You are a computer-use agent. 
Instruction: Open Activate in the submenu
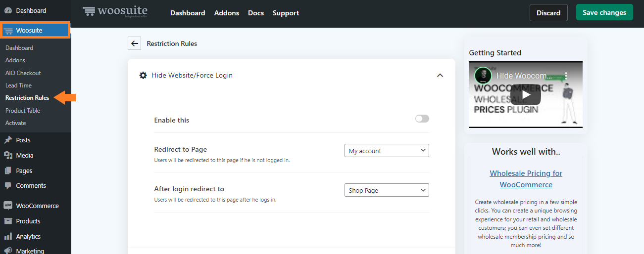click(x=15, y=123)
